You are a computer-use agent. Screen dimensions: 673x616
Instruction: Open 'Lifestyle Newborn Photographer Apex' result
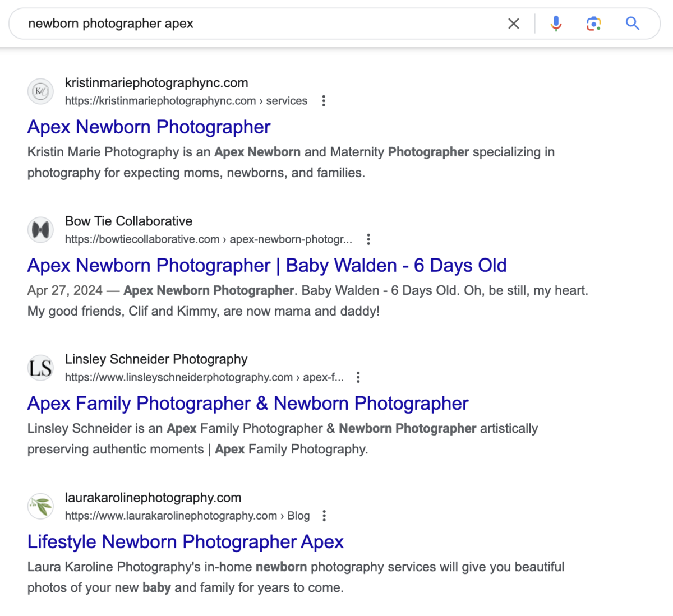tap(185, 542)
